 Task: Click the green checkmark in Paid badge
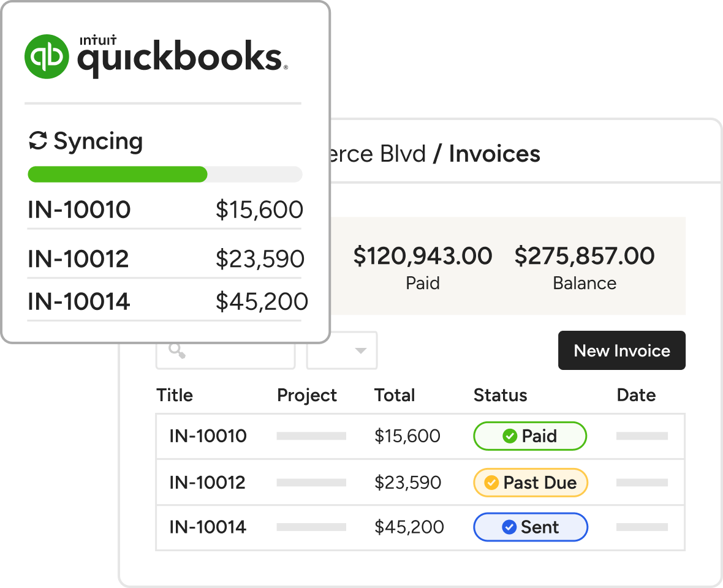point(509,436)
